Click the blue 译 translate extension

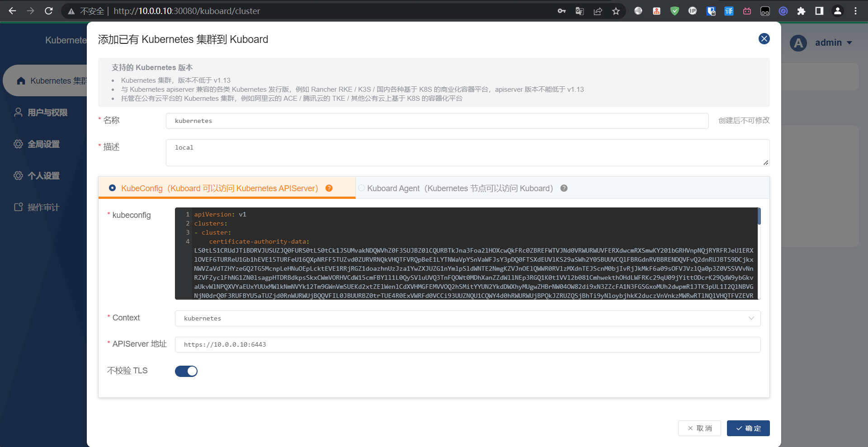coord(729,11)
